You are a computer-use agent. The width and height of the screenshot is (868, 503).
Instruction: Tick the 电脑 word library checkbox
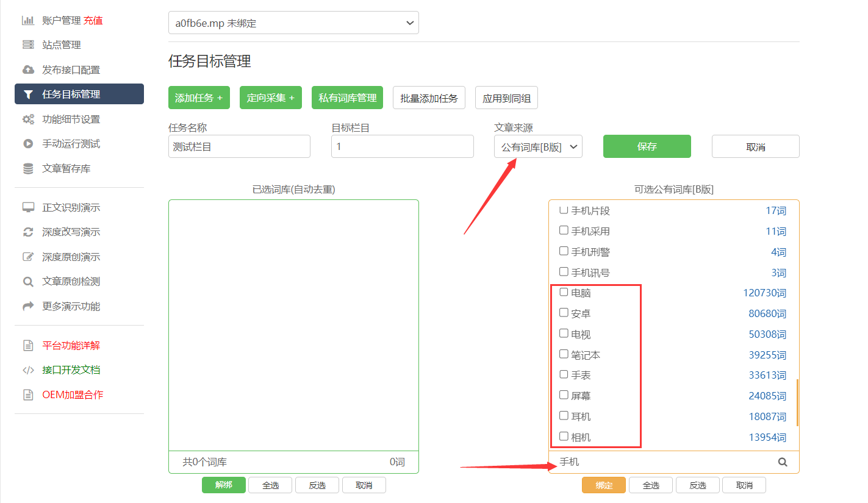tap(564, 292)
